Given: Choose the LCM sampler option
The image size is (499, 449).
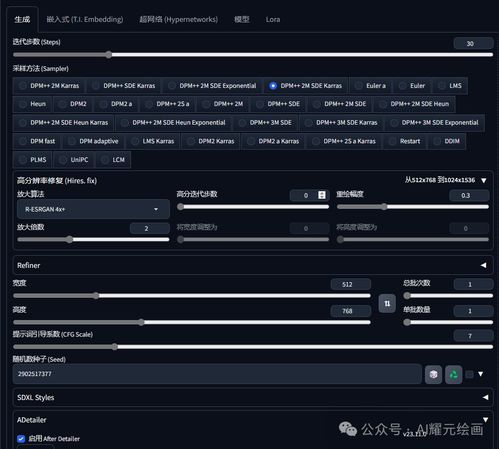Looking at the screenshot, I should click(x=113, y=160).
